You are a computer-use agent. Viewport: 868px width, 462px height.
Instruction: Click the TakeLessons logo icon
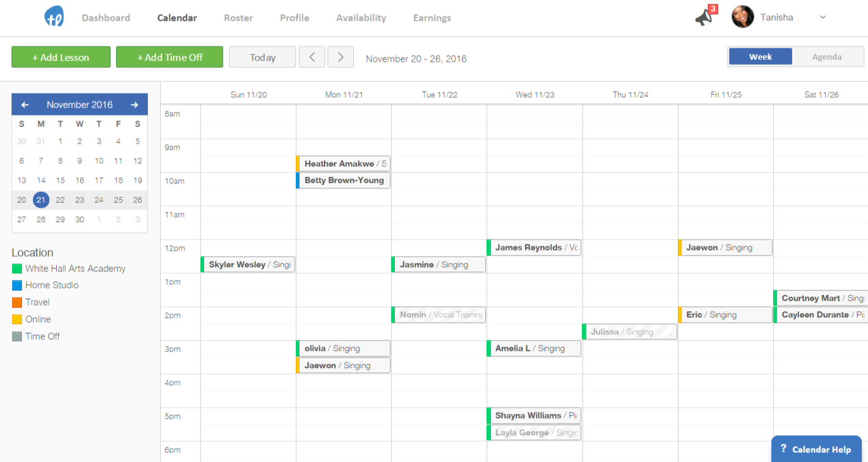click(x=54, y=17)
